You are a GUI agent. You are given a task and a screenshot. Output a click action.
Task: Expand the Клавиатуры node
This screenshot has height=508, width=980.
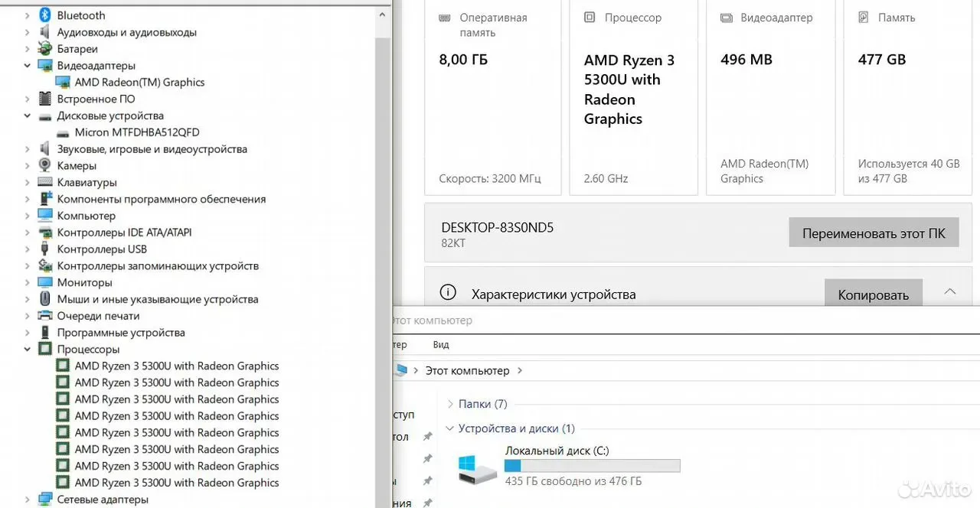27,182
